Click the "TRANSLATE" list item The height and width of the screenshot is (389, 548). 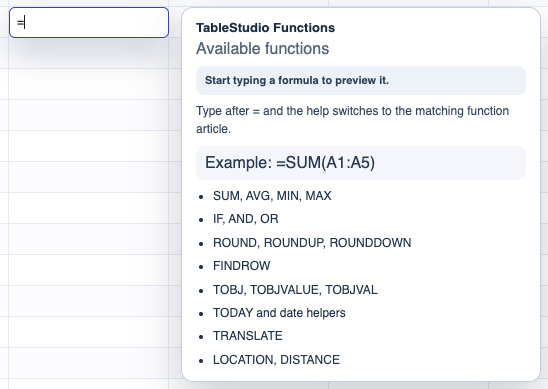[x=247, y=336]
